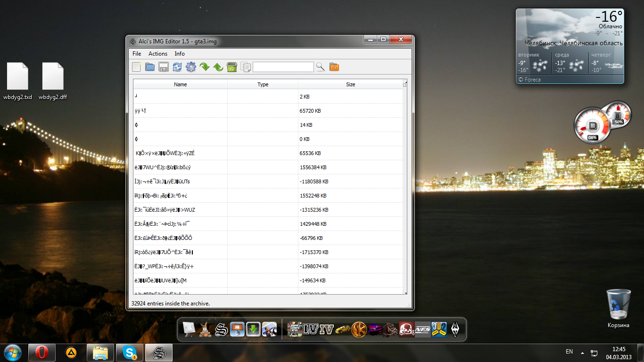Click the file list vertical scrollbar
This screenshot has height=362, width=644.
click(x=405, y=187)
